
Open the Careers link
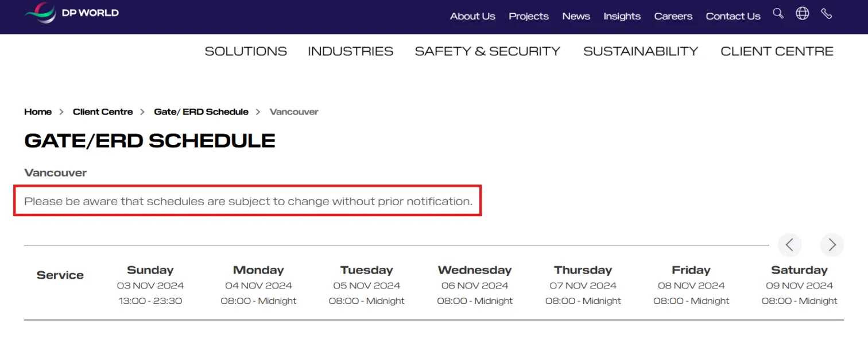click(673, 16)
